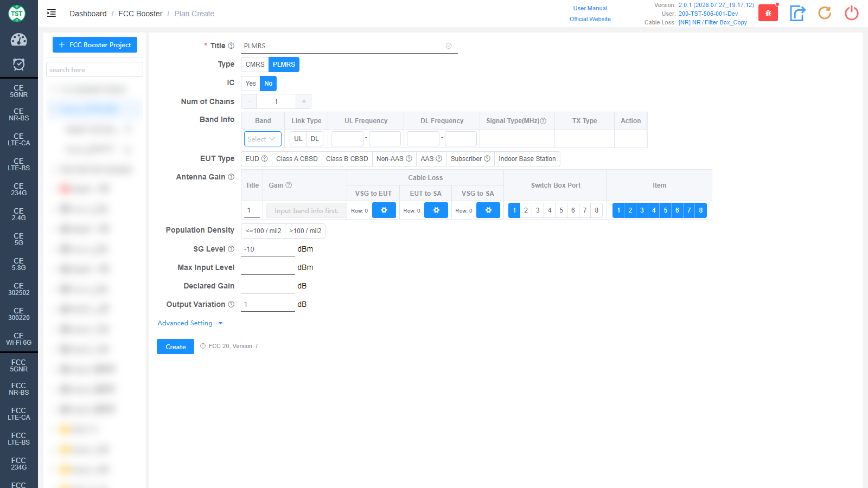Collapse the sidebar menu icon
868x488 pixels.
(52, 13)
